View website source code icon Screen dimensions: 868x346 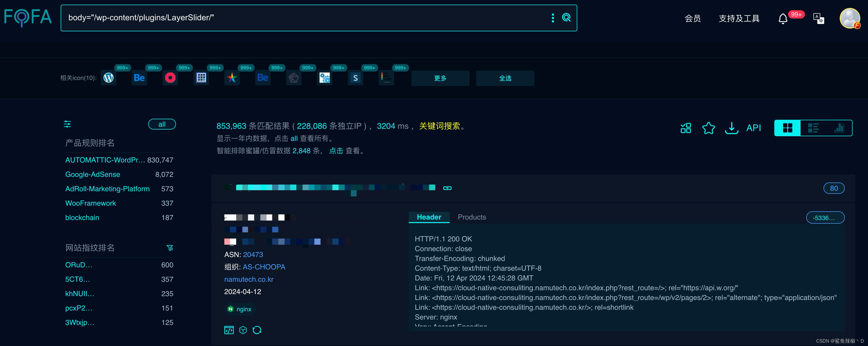(x=229, y=330)
